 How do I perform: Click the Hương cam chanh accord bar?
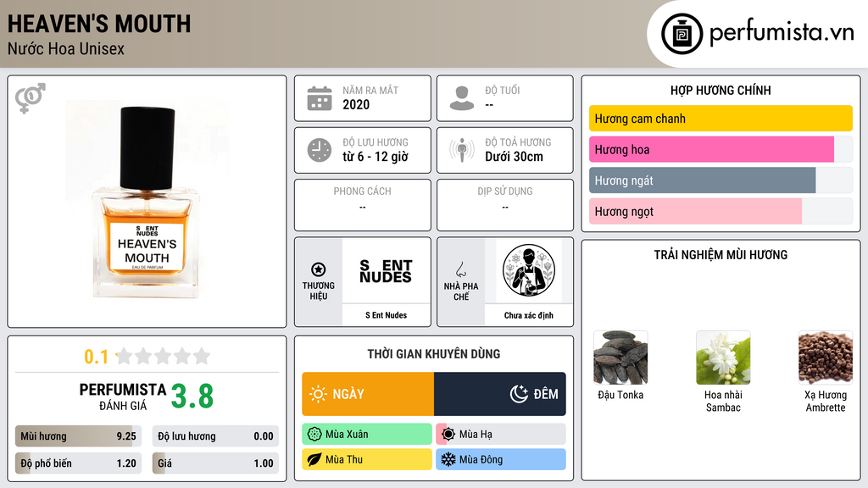coord(721,119)
